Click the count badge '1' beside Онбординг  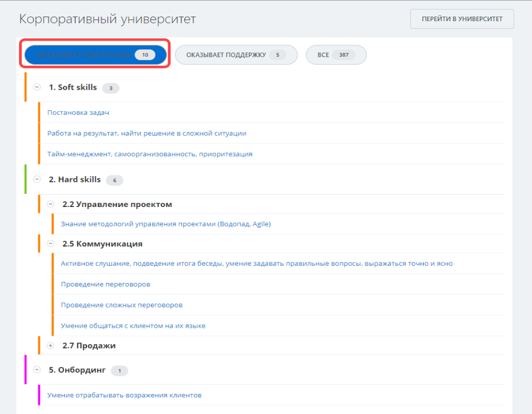click(120, 371)
